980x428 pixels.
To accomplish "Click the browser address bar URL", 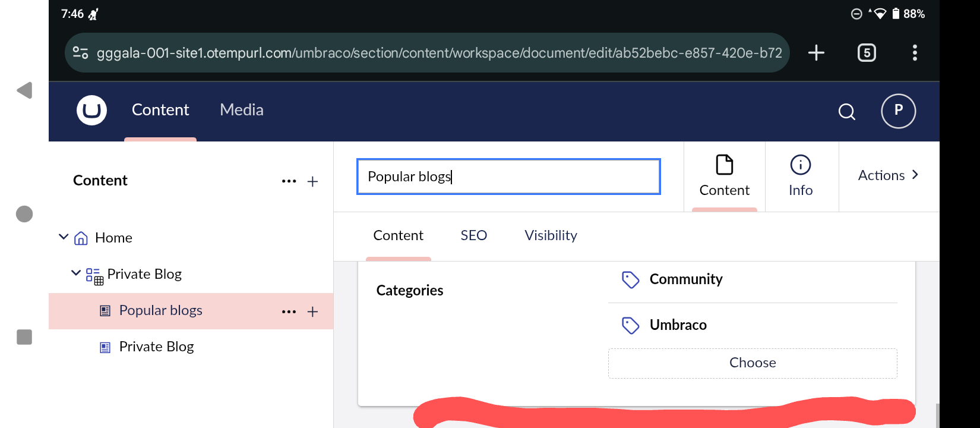I will pos(440,53).
